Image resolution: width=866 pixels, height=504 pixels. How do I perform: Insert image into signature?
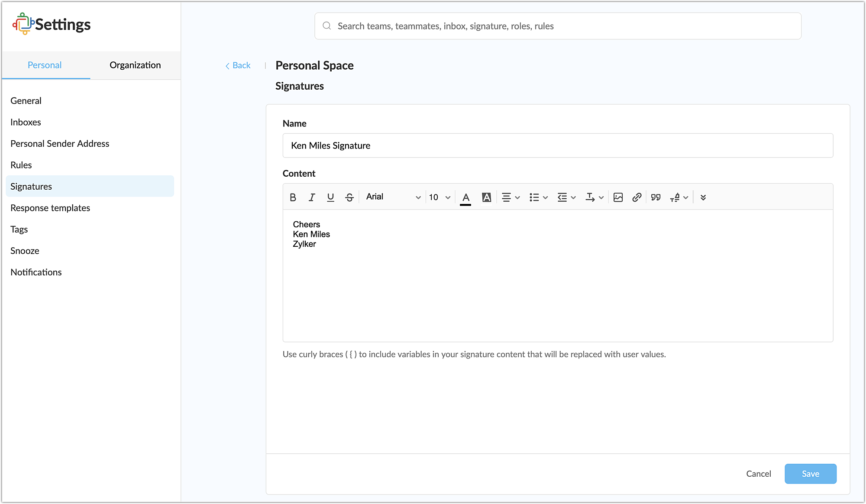[618, 197]
